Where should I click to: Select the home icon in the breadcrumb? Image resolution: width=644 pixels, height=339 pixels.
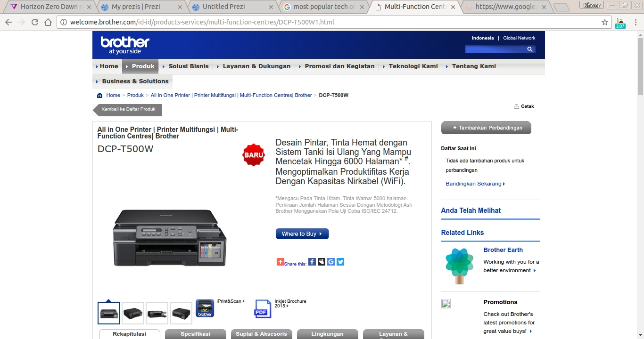pyautogui.click(x=100, y=95)
